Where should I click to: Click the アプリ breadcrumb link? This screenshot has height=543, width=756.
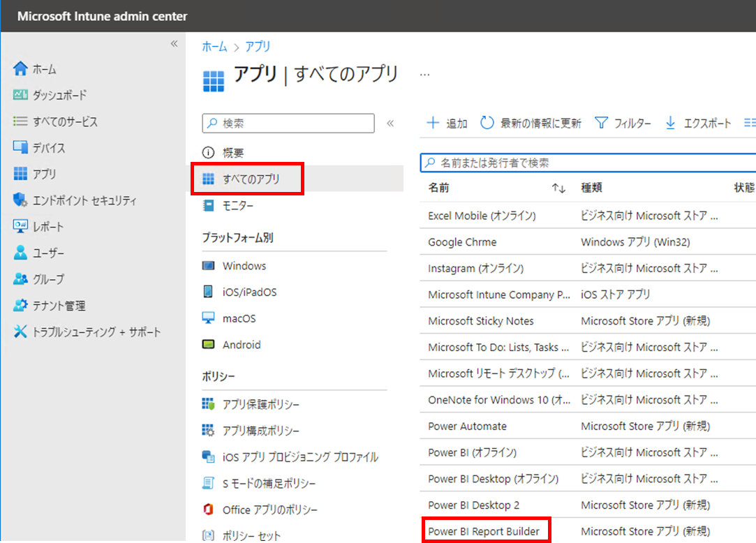pyautogui.click(x=258, y=47)
